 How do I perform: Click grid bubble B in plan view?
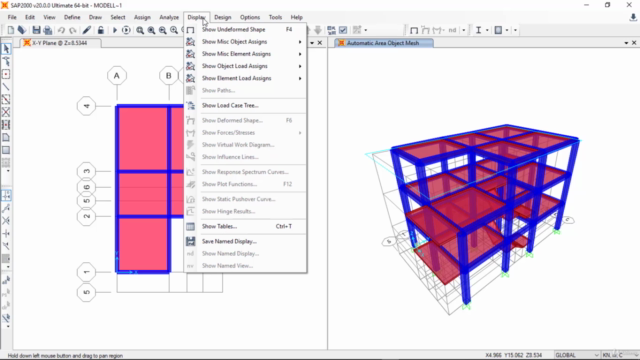tap(169, 76)
